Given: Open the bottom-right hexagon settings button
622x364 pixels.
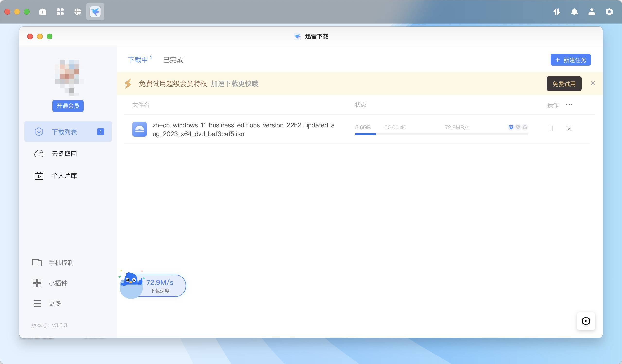Looking at the screenshot, I should [x=586, y=321].
